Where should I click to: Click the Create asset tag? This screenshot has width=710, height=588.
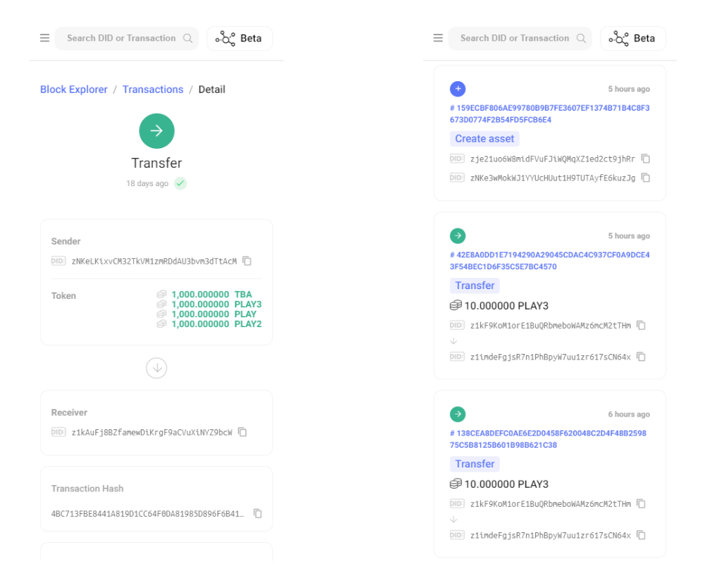click(484, 139)
